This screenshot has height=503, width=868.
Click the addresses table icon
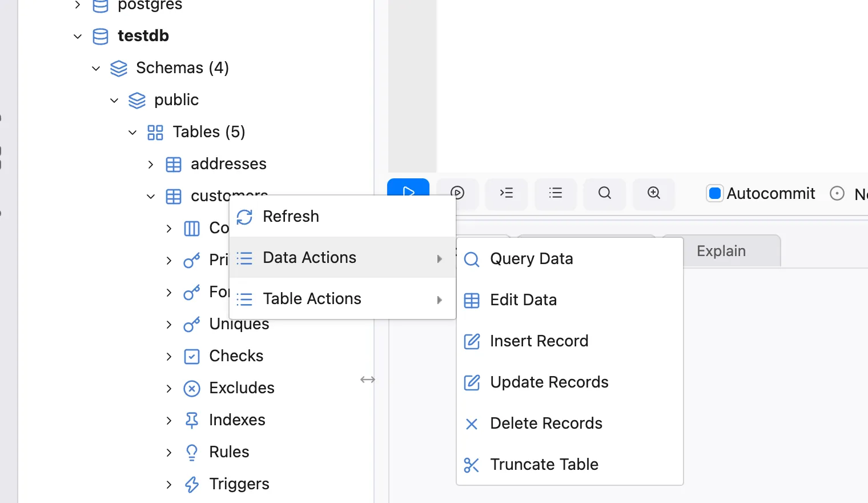[x=174, y=165]
